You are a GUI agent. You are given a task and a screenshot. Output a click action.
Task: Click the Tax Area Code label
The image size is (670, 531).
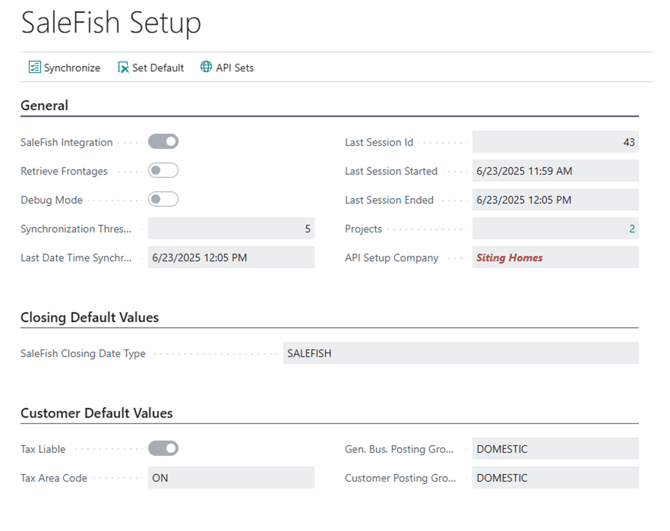coord(54,478)
